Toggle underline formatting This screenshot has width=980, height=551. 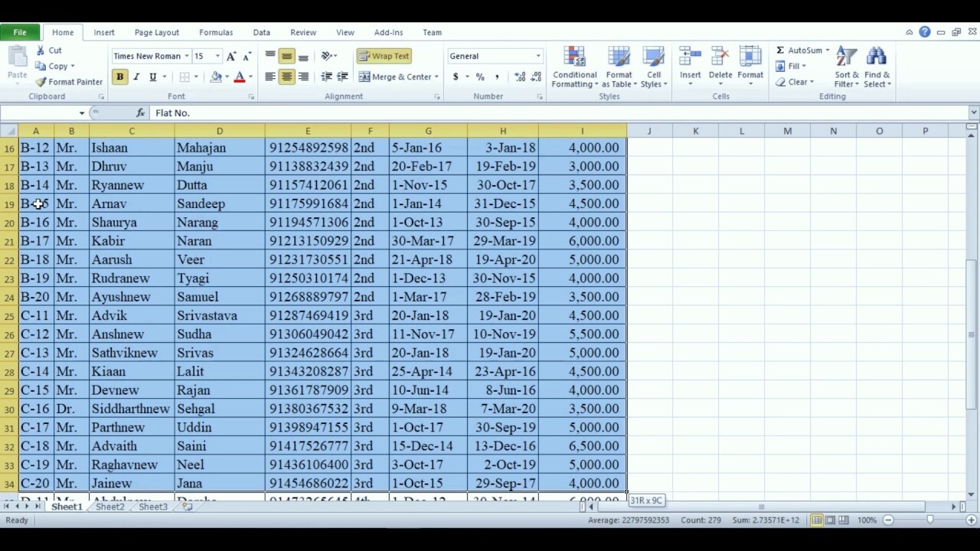tap(152, 77)
